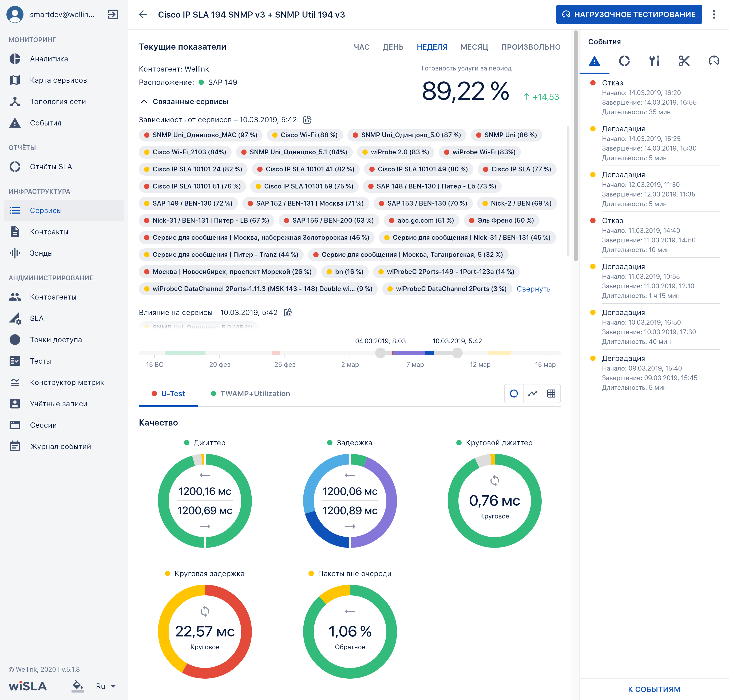This screenshot has height=700, width=729.
Task: Collapse the Связанные сервисы section
Action: (144, 102)
